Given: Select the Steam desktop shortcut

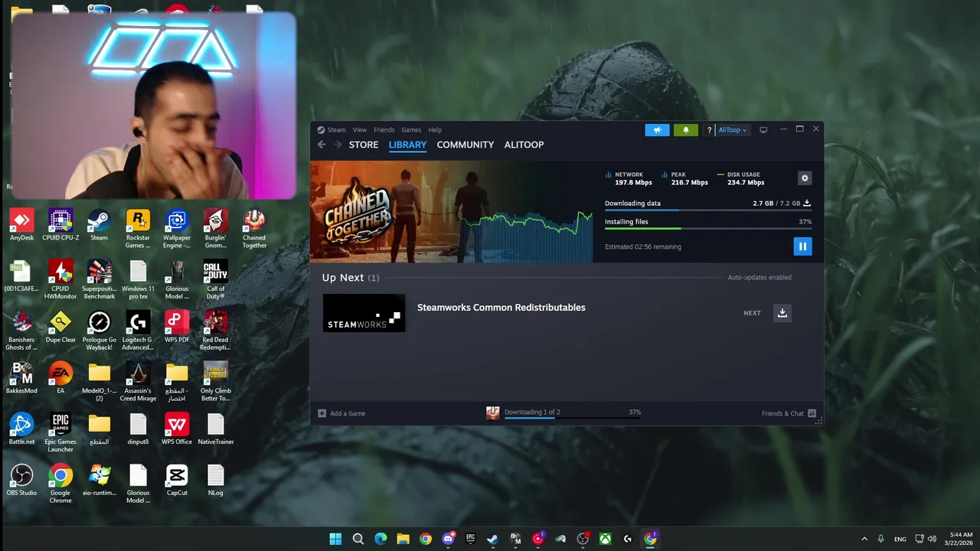Looking at the screenshot, I should (x=99, y=226).
